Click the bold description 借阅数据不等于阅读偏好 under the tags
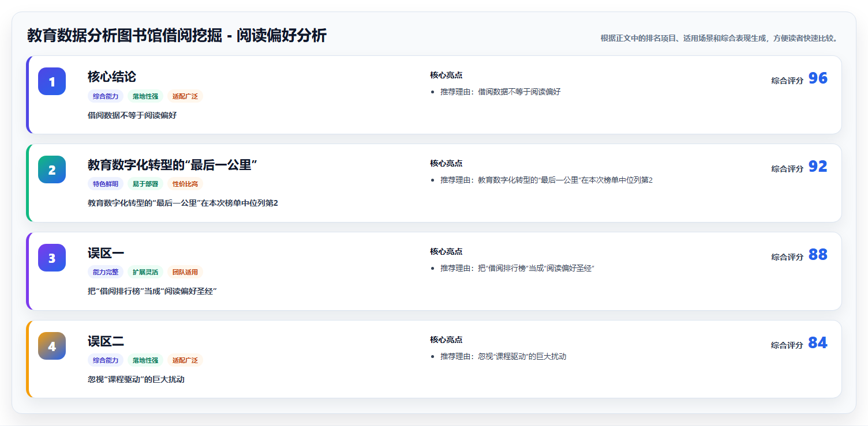Viewport: 868px width, 426px height. point(132,115)
